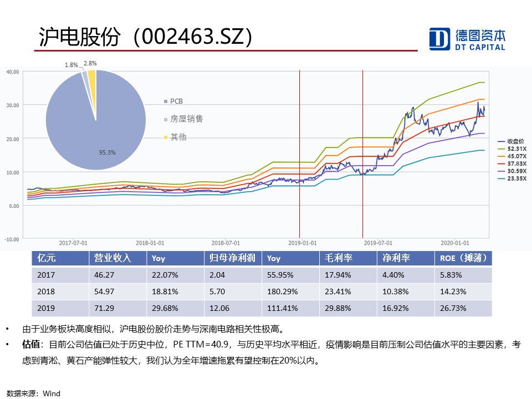The height and width of the screenshot is (399, 532).
Task: Click the 23.35X legend entry
Action: [512, 178]
